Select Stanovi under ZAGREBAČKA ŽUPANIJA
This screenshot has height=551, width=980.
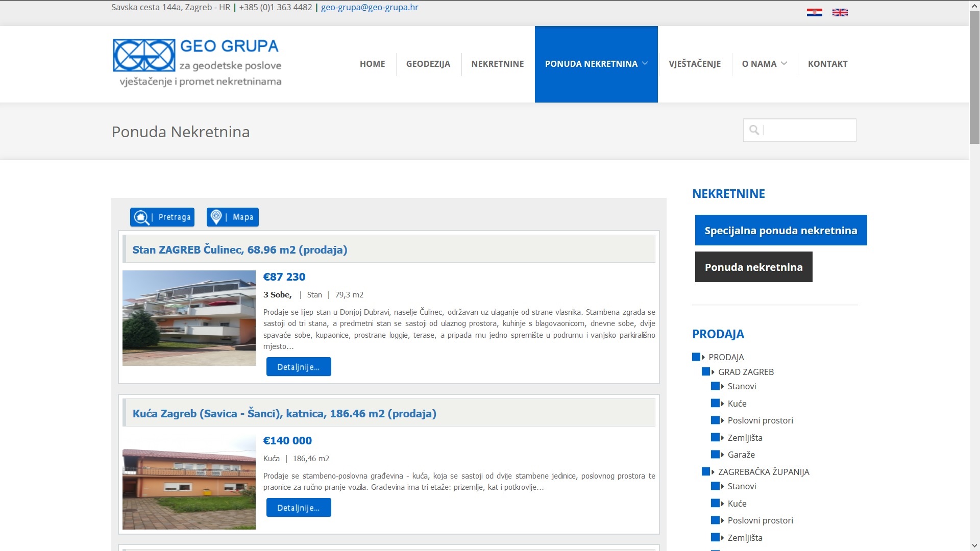coord(742,486)
